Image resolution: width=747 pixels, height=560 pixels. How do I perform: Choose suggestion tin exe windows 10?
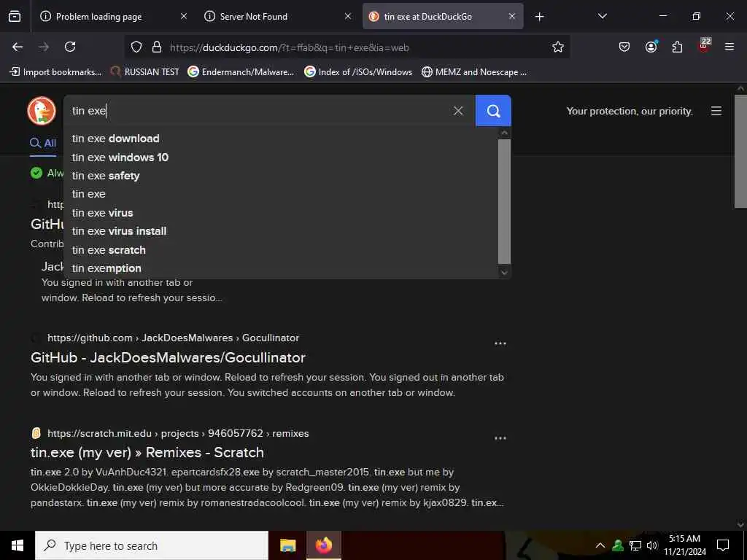pos(281,157)
